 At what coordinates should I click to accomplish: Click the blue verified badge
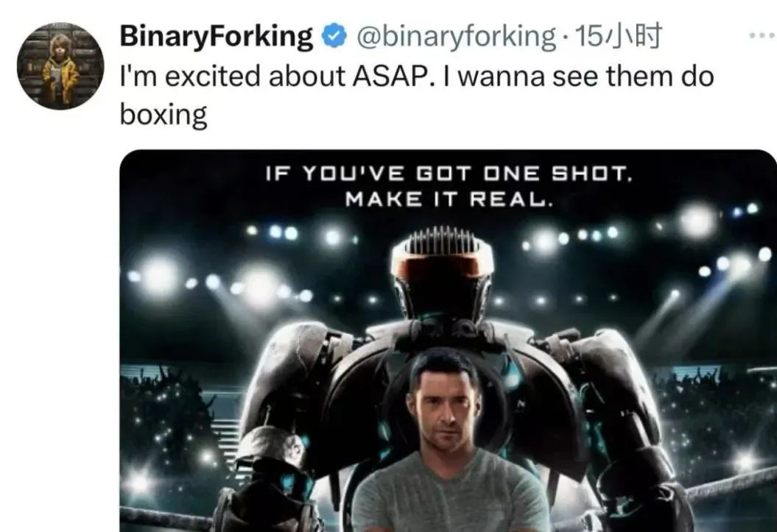point(334,37)
